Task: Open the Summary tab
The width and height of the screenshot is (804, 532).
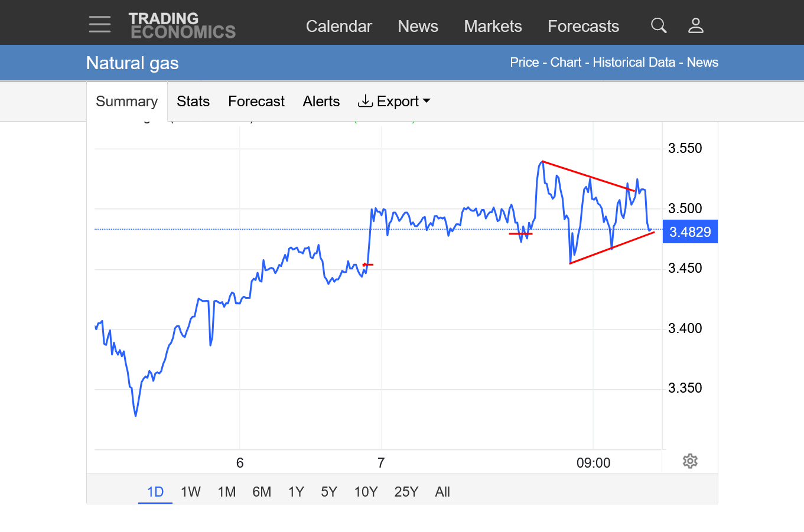Action: pos(126,102)
